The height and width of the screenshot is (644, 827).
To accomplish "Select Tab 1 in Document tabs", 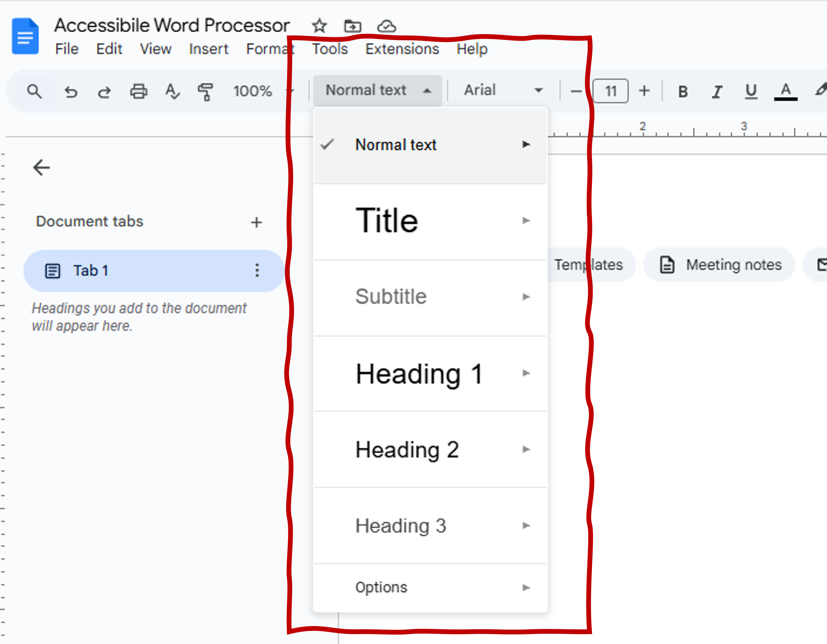I will click(91, 271).
